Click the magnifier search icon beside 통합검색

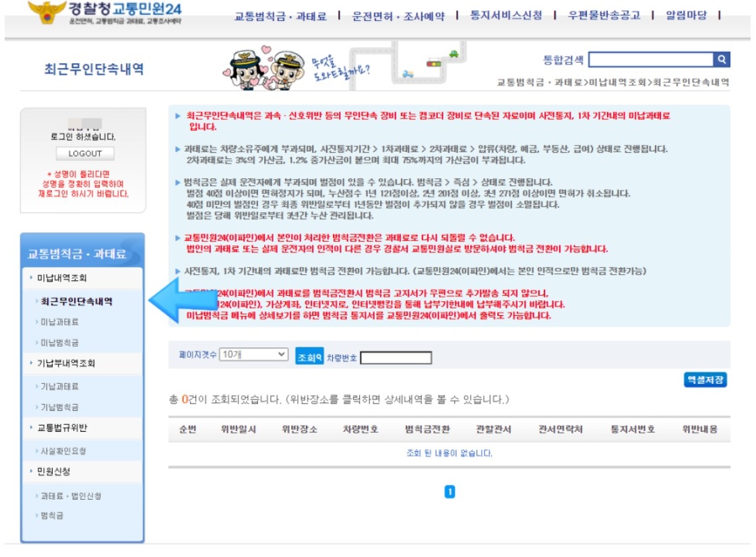point(722,61)
